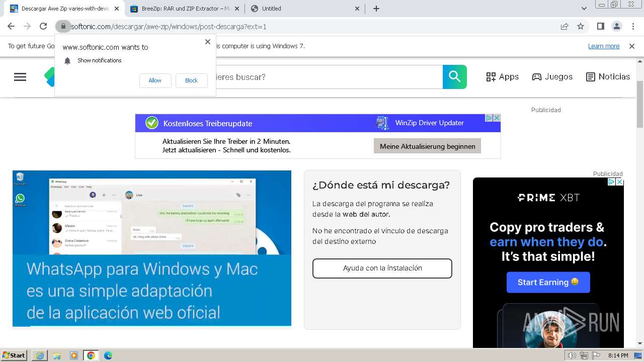This screenshot has width=644, height=362.
Task: Share this page from the address bar
Action: [x=565, y=26]
